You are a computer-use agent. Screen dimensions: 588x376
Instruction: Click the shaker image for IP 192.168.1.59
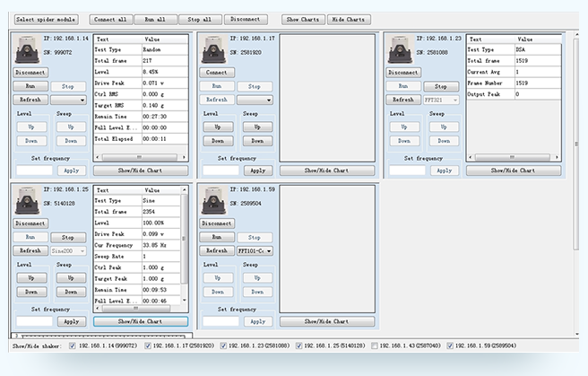click(x=213, y=200)
